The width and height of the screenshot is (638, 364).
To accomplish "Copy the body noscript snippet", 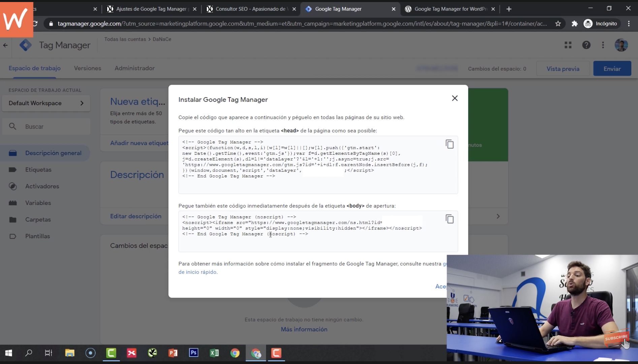I will pos(450,219).
